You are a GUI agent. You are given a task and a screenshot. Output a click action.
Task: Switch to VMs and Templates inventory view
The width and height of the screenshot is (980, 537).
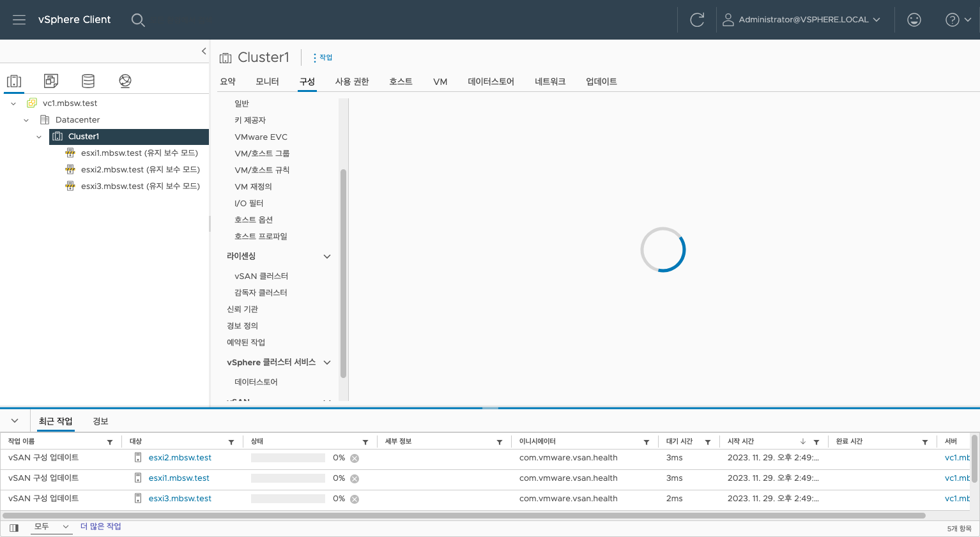[51, 81]
